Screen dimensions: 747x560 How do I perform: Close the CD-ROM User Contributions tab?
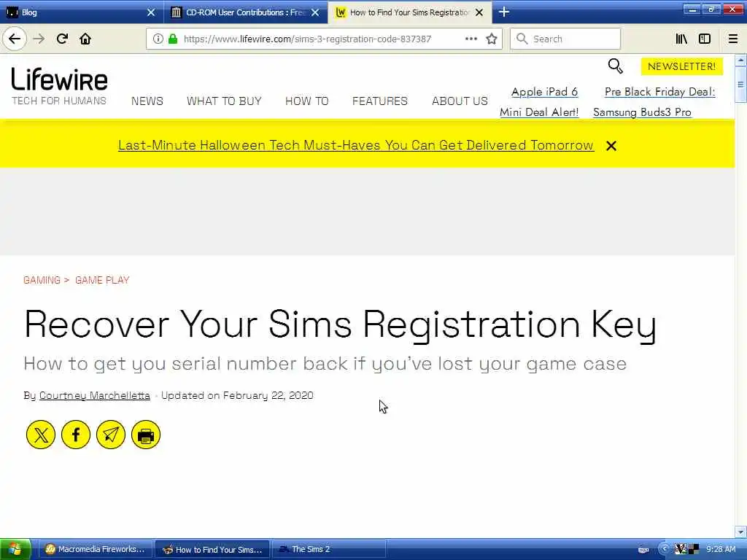(x=315, y=12)
